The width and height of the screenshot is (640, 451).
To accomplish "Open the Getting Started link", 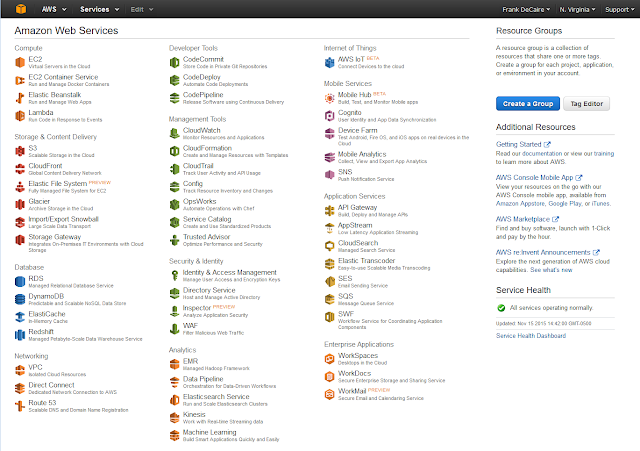I will (x=523, y=144).
